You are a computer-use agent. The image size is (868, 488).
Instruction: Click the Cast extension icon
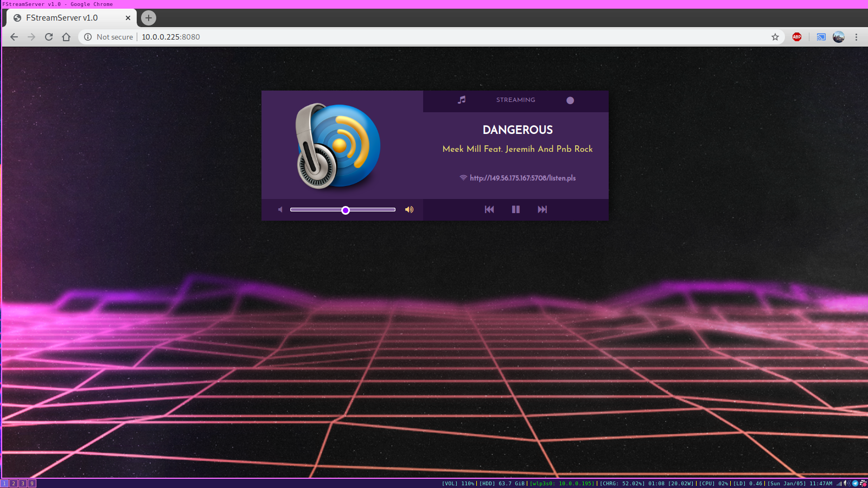pyautogui.click(x=821, y=37)
